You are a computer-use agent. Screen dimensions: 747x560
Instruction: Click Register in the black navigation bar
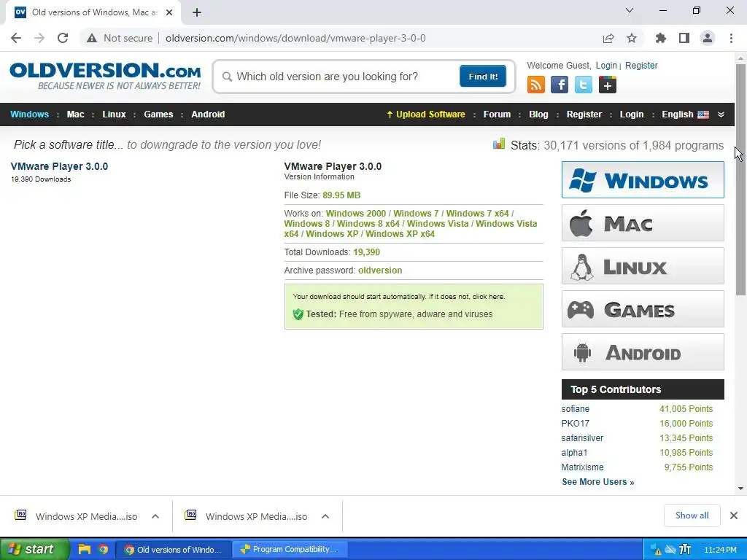click(x=584, y=114)
